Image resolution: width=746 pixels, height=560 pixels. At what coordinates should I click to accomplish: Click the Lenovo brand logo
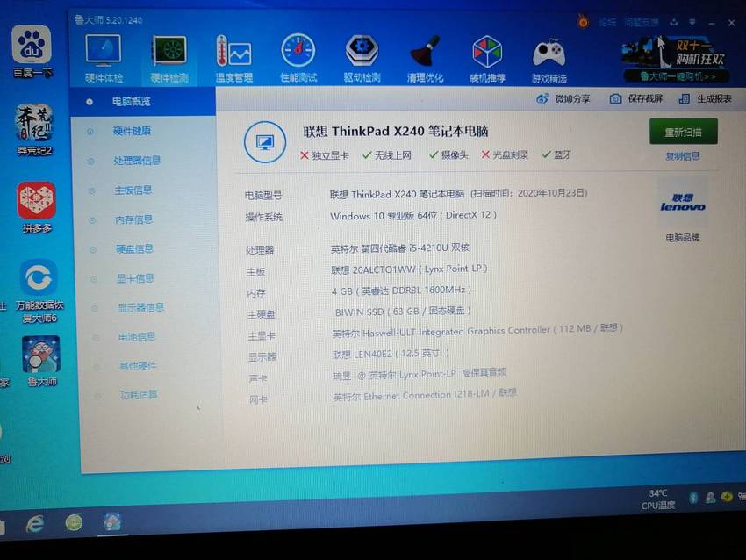click(x=682, y=202)
